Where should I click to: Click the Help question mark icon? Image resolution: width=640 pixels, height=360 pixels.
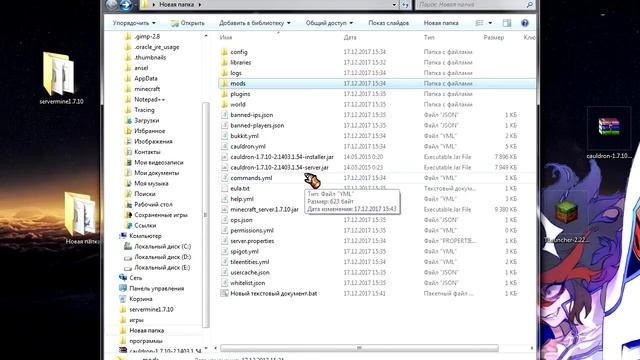(x=525, y=23)
